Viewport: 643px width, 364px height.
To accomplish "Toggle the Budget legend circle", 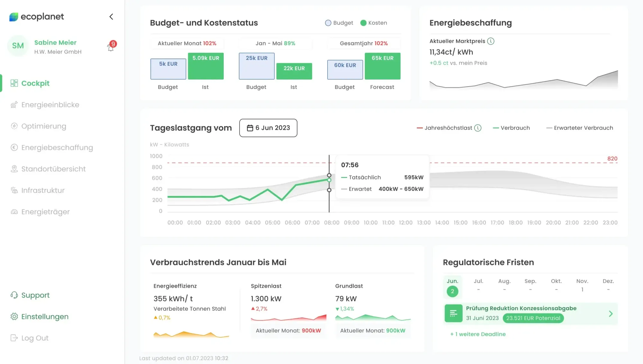I will (x=328, y=23).
